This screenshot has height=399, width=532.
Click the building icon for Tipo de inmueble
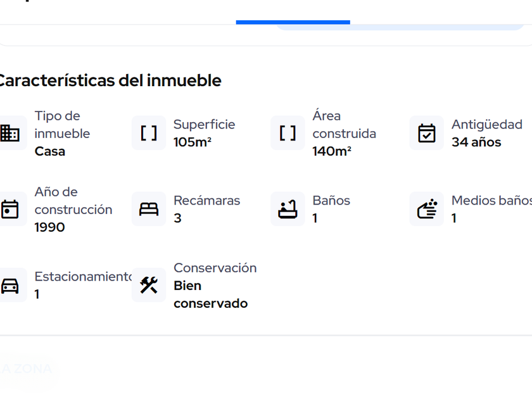[x=10, y=133]
